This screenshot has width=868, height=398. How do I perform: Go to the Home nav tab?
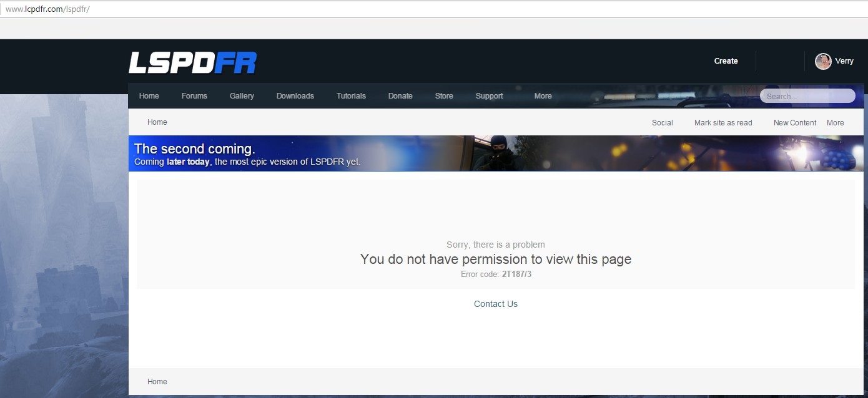coord(149,96)
